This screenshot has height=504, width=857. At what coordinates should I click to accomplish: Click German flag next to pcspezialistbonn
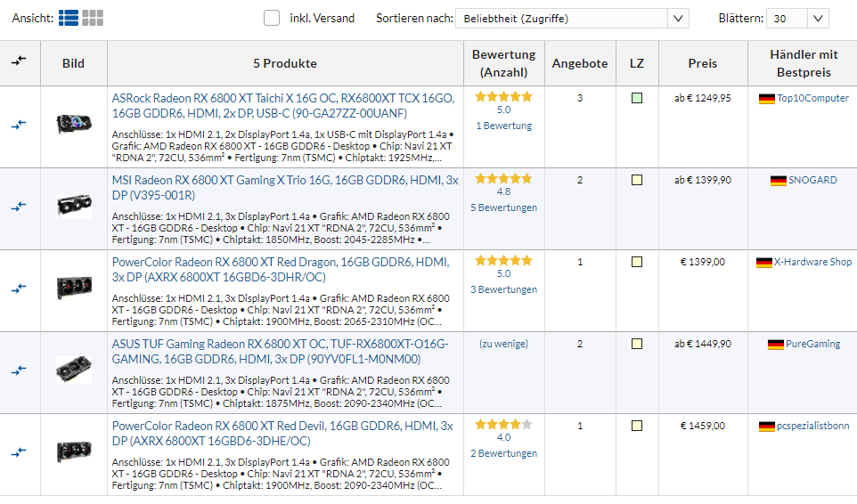click(767, 427)
